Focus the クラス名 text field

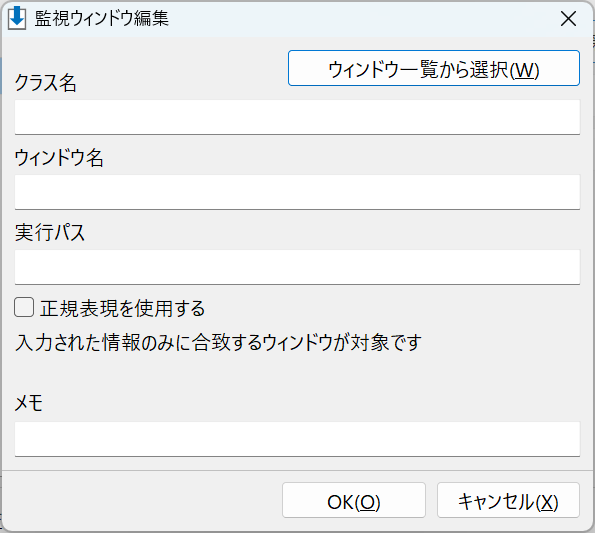coord(297,117)
